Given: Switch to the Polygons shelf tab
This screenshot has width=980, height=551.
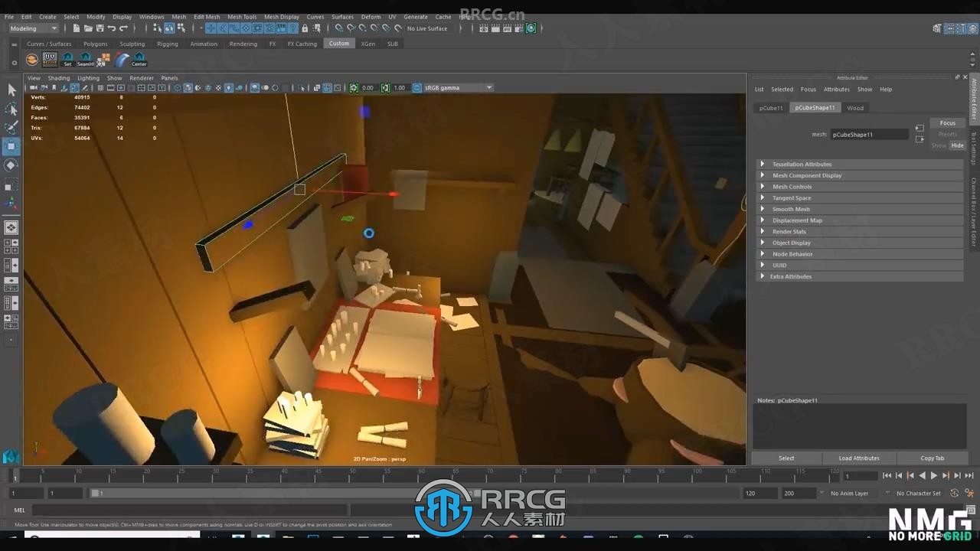Looking at the screenshot, I should [x=96, y=44].
